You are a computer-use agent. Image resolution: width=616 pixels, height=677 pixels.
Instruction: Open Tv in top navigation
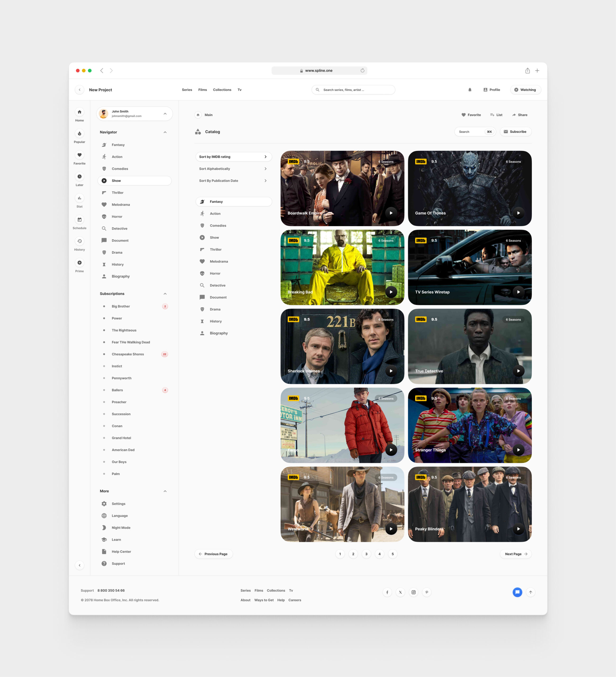[239, 90]
